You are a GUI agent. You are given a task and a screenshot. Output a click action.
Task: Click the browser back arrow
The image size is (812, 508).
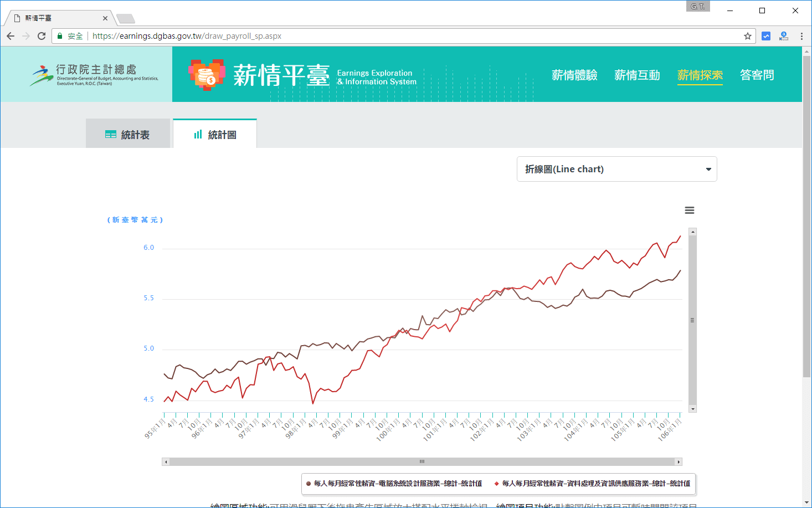pos(11,36)
